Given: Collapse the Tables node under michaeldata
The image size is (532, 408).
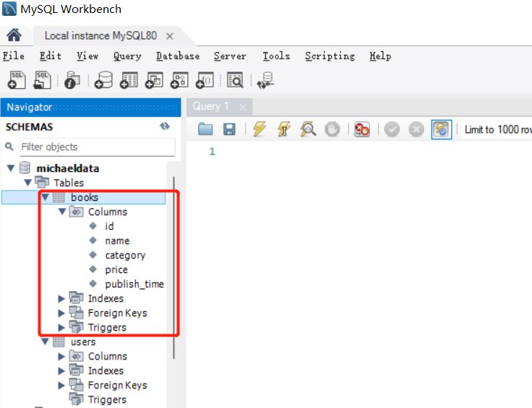Looking at the screenshot, I should click(27, 183).
